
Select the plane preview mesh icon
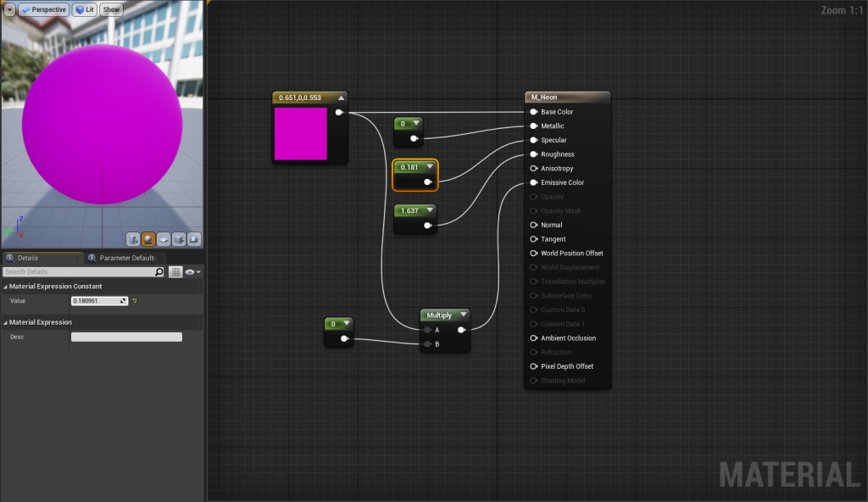point(164,239)
